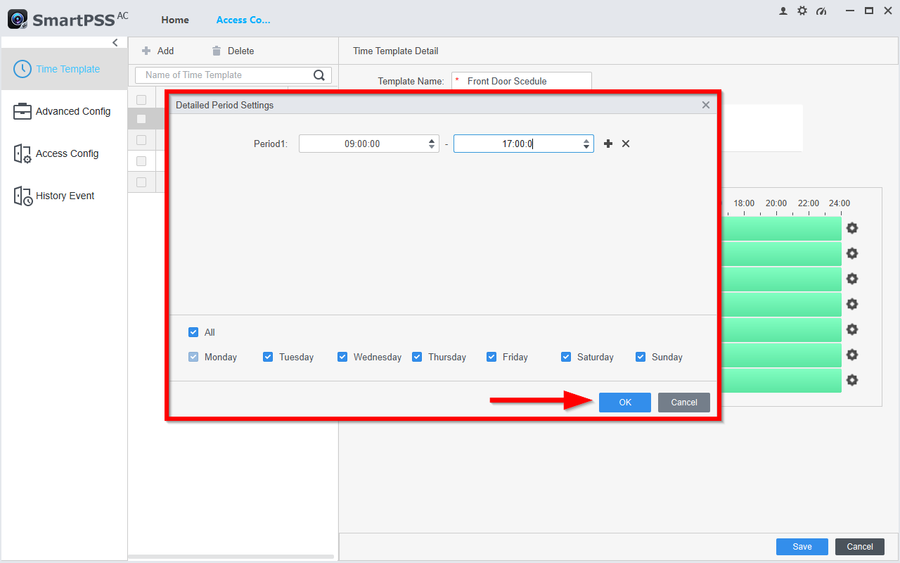This screenshot has width=900, height=563.
Task: Click the gear icon on the top schedule row
Action: pyautogui.click(x=852, y=228)
